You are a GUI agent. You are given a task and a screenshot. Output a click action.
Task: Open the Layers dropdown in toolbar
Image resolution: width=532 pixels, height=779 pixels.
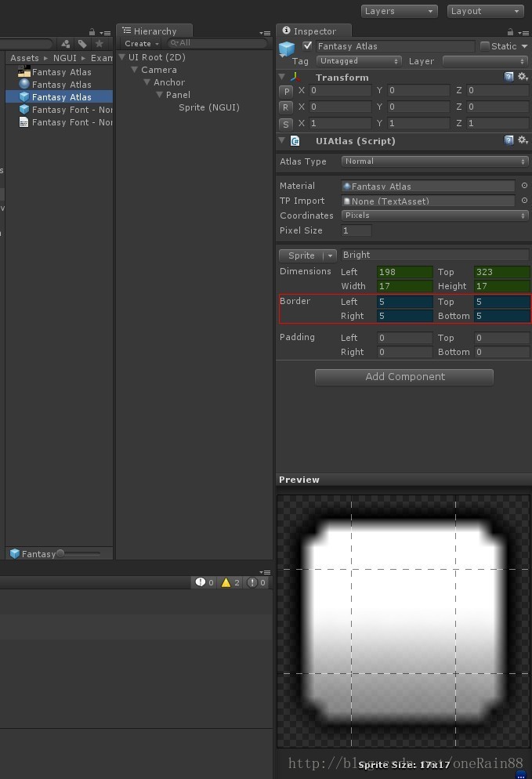tap(400, 11)
